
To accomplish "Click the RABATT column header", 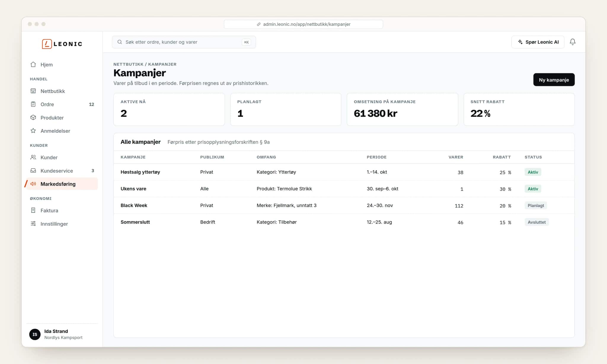I will [501, 157].
